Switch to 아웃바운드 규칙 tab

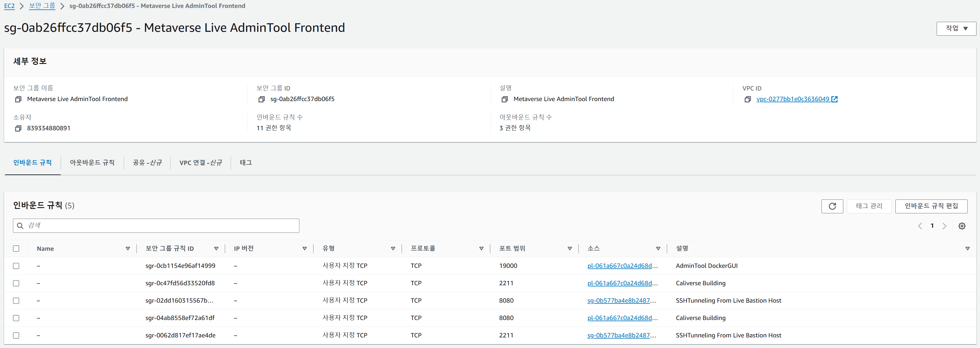point(92,163)
